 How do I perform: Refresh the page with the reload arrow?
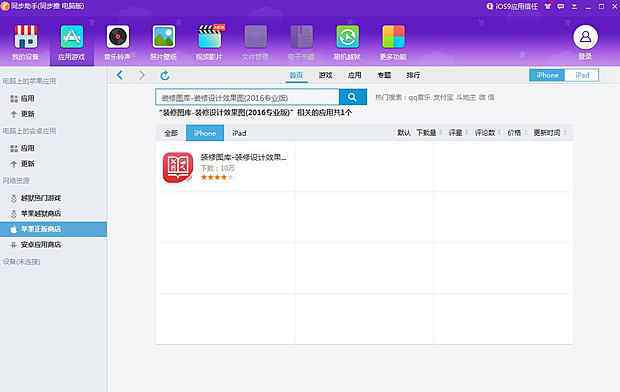pyautogui.click(x=165, y=75)
